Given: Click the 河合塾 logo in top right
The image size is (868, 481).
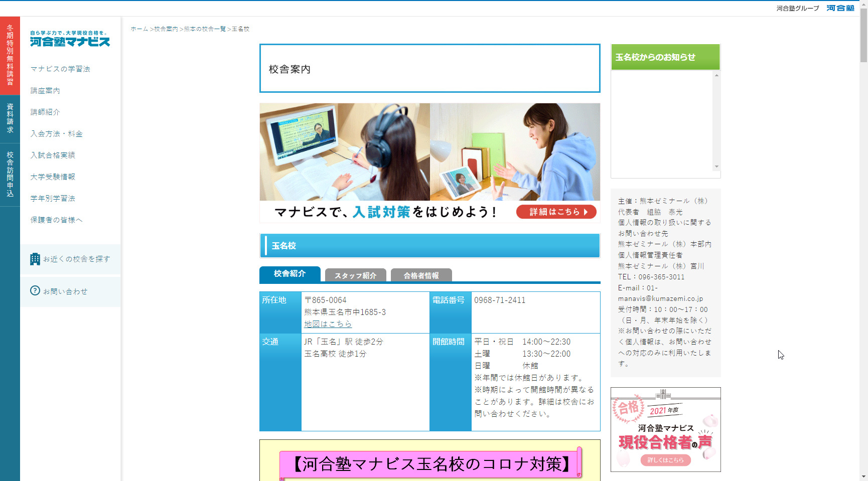Looking at the screenshot, I should [840, 8].
